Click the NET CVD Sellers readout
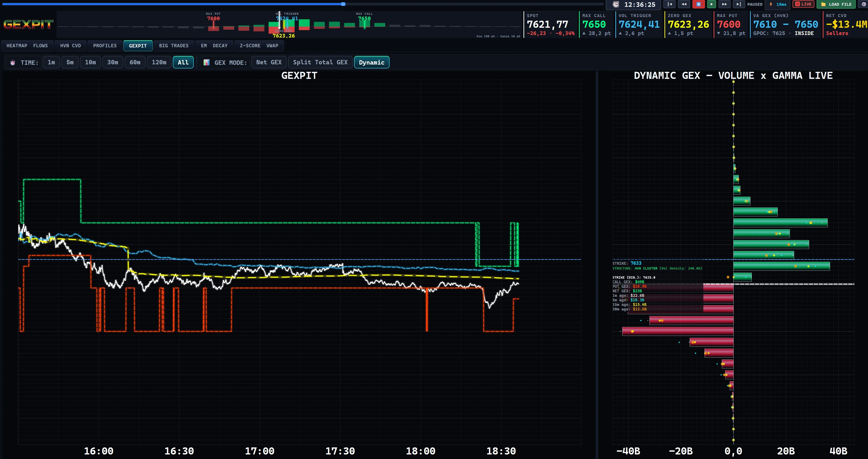Viewport: 868px width, 459px height. click(837, 33)
